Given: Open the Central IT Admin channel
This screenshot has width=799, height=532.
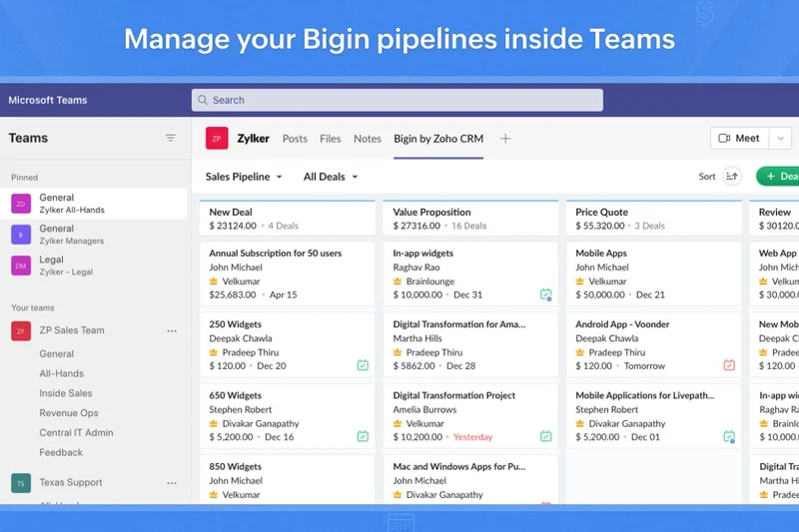Looking at the screenshot, I should 77,433.
